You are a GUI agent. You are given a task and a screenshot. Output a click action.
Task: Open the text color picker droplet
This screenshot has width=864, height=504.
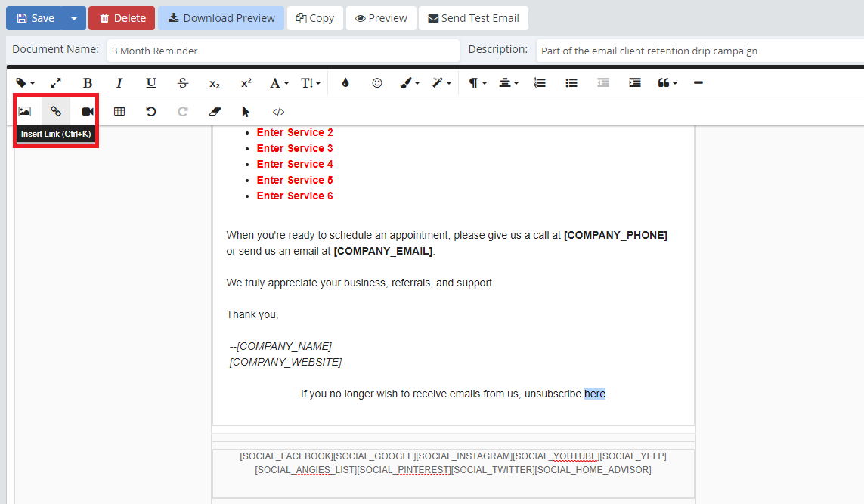[x=345, y=83]
